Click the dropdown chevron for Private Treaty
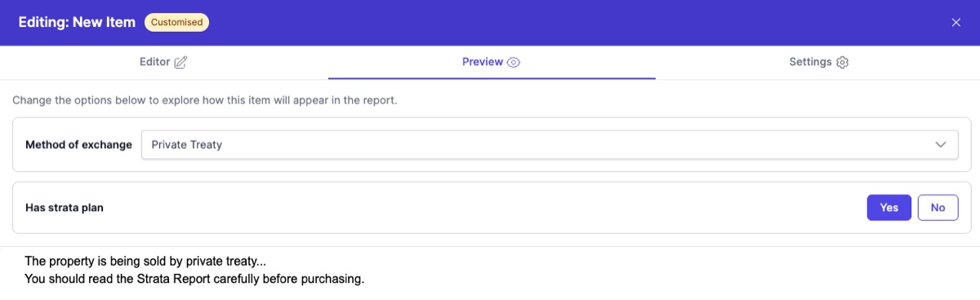This screenshot has height=300, width=980. [940, 145]
